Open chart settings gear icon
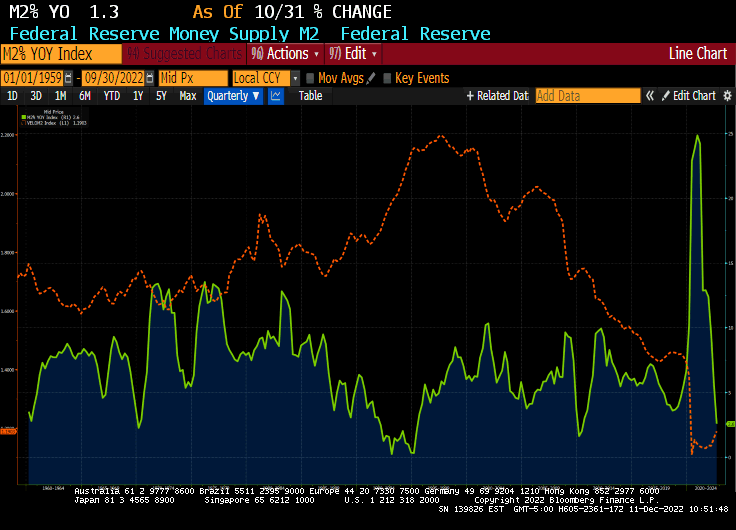The image size is (736, 530). pos(727,96)
